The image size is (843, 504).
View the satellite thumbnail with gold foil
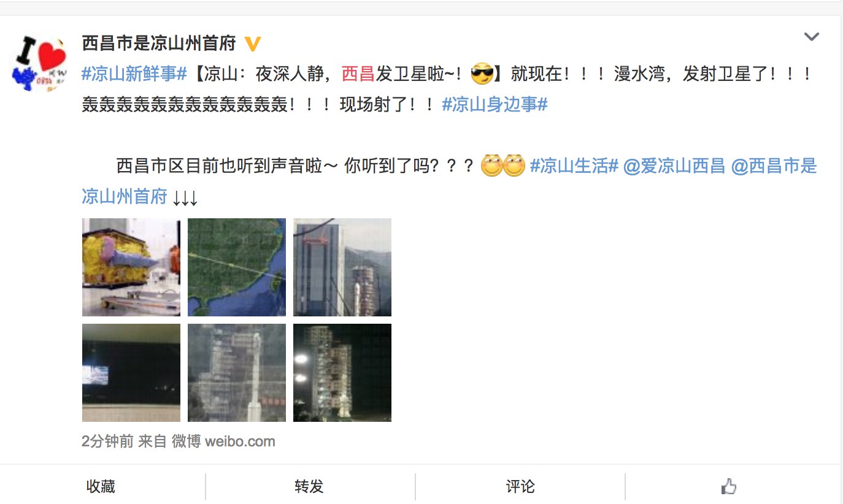coord(131,267)
